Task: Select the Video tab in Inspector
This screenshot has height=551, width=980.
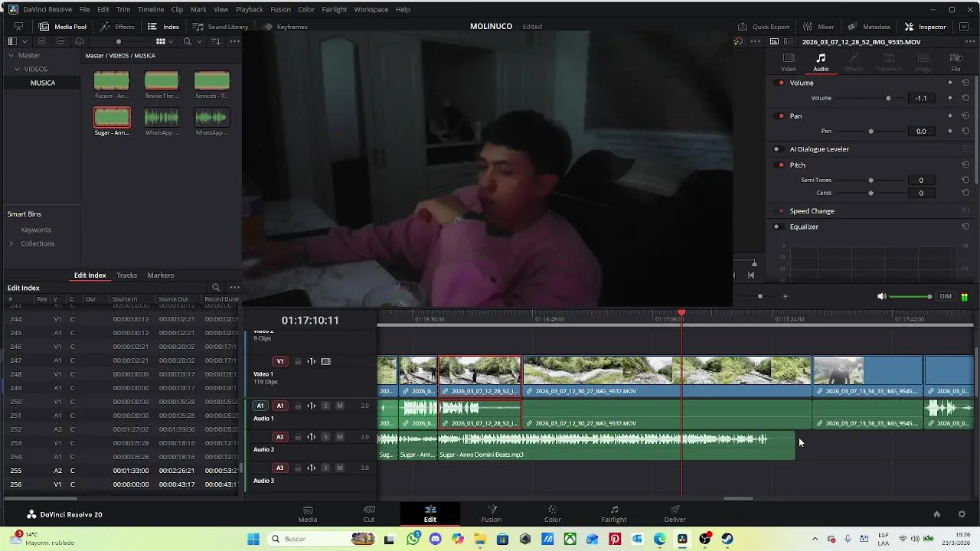Action: coord(788,63)
